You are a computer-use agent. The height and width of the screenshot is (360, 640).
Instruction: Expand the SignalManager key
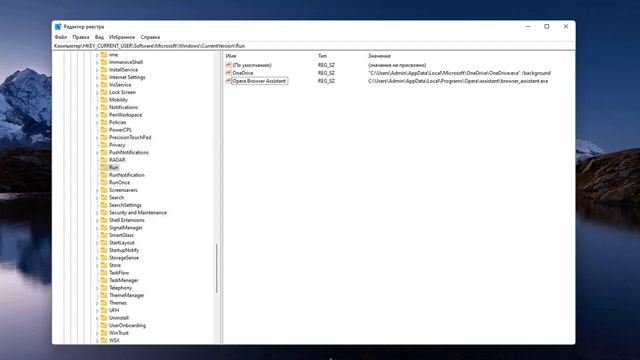point(97,228)
